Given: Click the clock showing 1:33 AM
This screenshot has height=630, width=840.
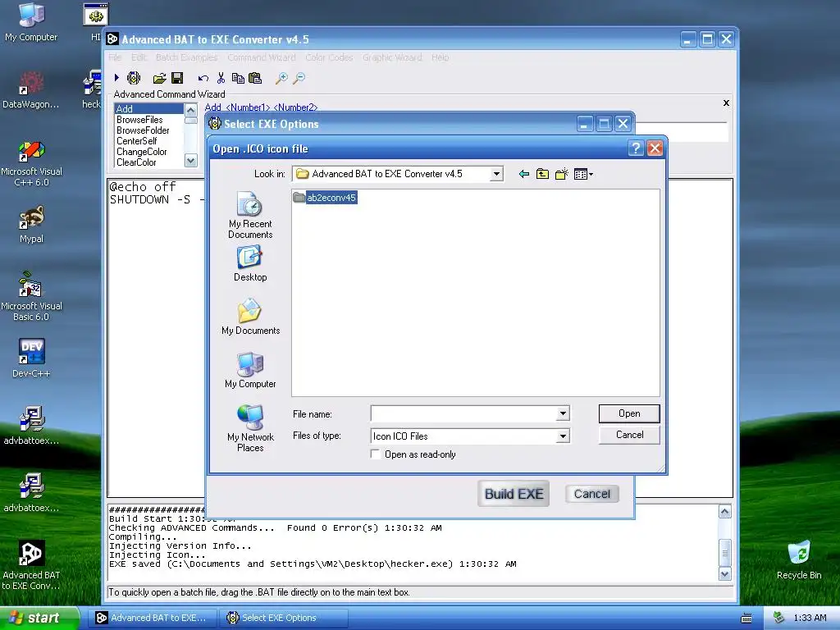Looking at the screenshot, I should click(x=810, y=618).
